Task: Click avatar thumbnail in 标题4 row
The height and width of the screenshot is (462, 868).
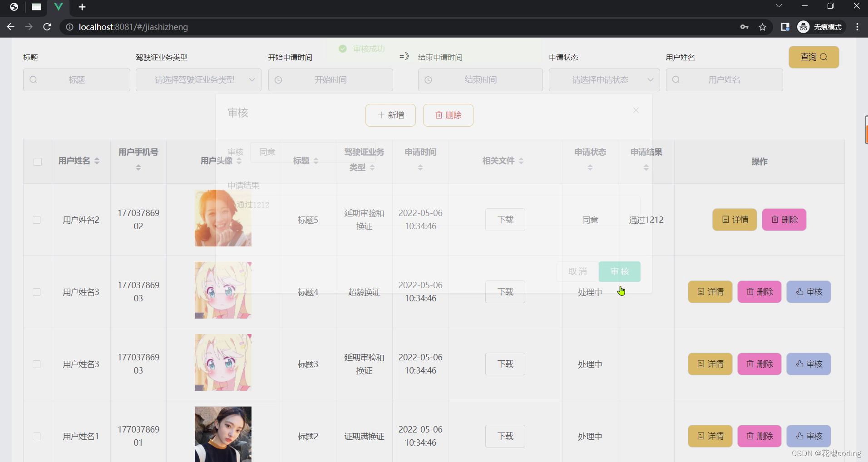Action: point(223,290)
